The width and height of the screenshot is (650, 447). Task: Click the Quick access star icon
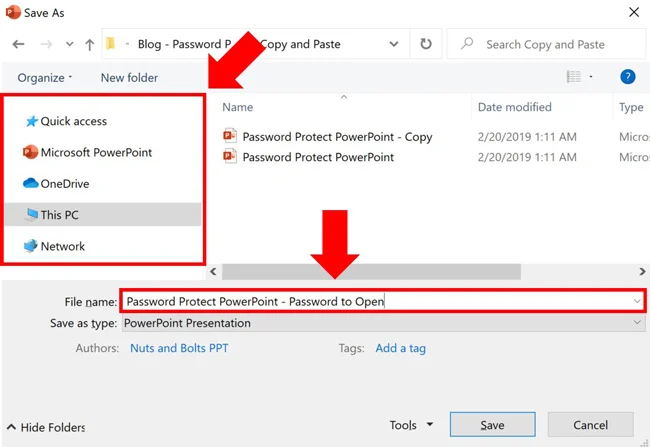pyautogui.click(x=32, y=121)
